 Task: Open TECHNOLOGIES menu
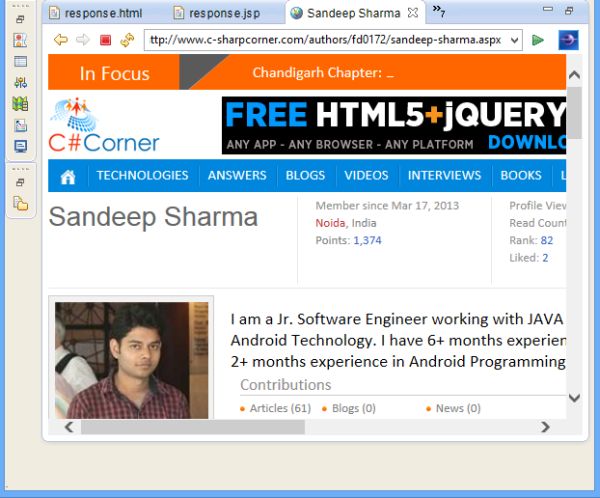tap(142, 175)
